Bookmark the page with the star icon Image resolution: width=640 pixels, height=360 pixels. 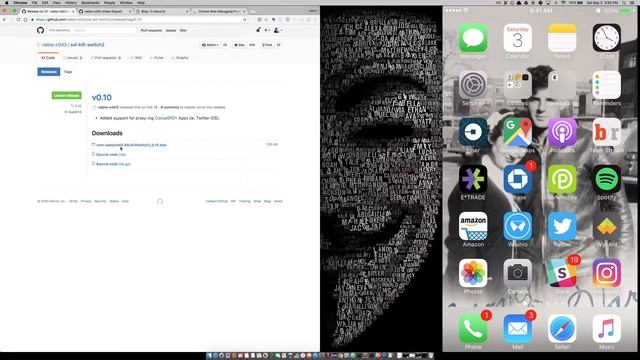[244, 20]
